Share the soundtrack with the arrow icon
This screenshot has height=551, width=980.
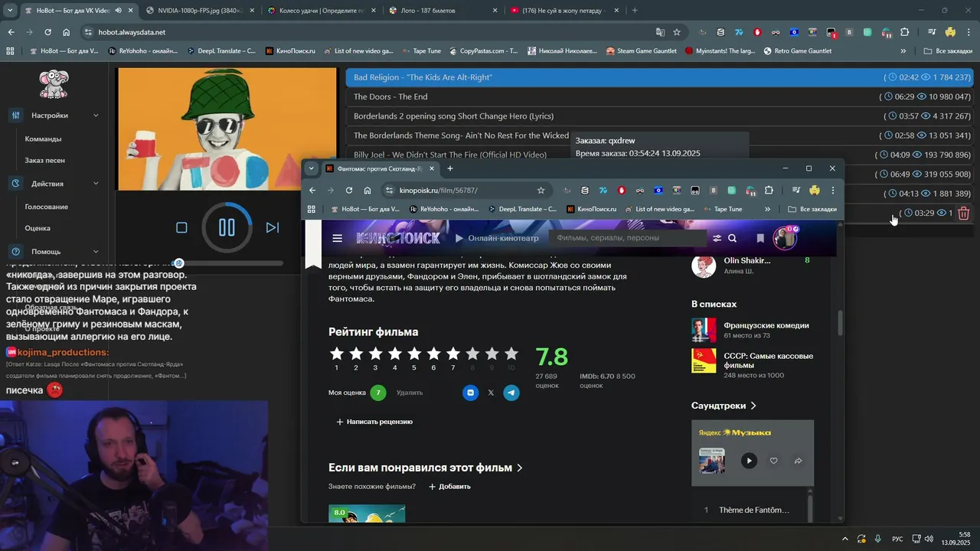click(x=798, y=461)
